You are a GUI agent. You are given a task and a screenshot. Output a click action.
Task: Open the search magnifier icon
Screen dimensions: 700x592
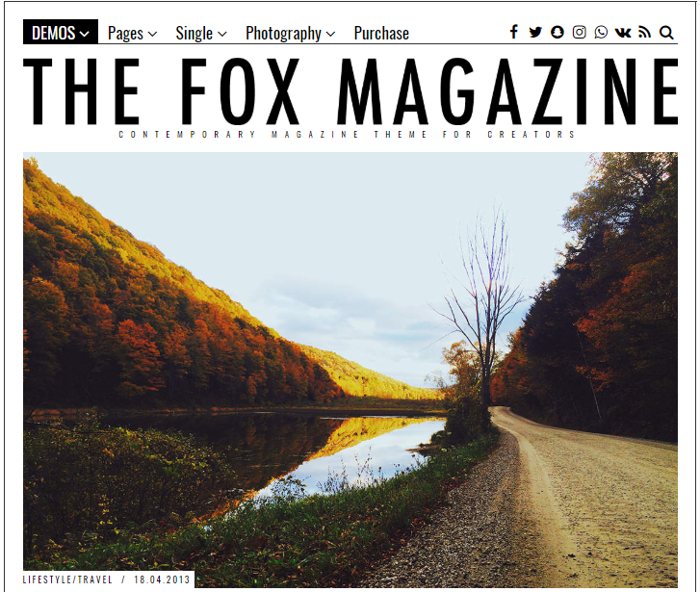[666, 33]
